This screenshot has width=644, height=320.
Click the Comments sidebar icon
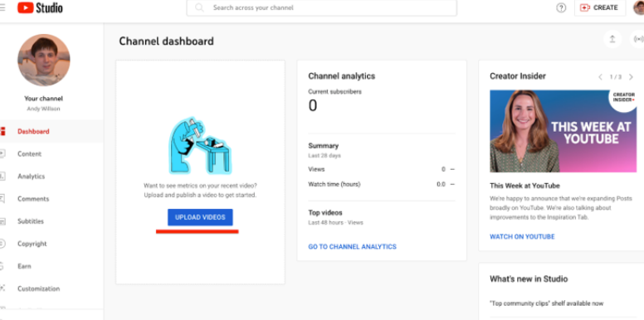2,199
